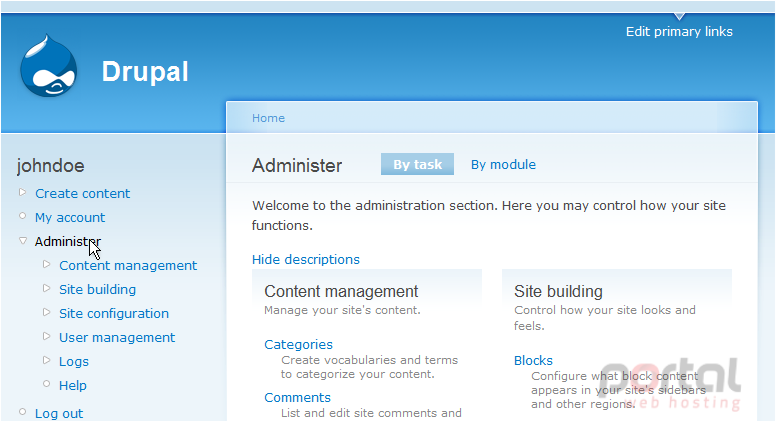Click the Drupal site name heading
The height and width of the screenshot is (422, 776).
pyautogui.click(x=145, y=72)
